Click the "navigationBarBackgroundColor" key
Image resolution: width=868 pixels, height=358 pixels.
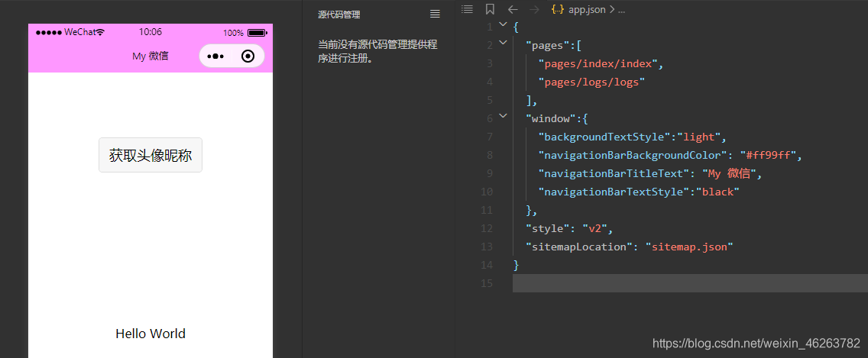[632, 155]
